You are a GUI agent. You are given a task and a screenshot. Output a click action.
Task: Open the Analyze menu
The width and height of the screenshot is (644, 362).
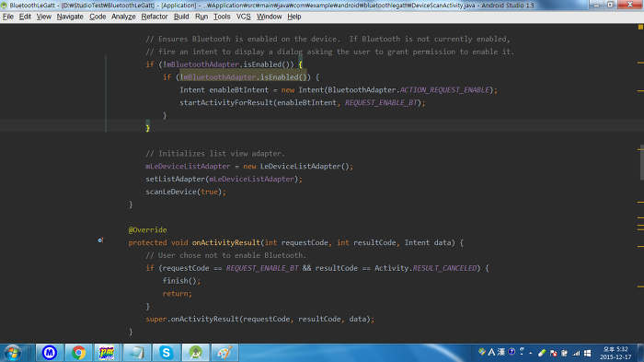[x=123, y=17]
